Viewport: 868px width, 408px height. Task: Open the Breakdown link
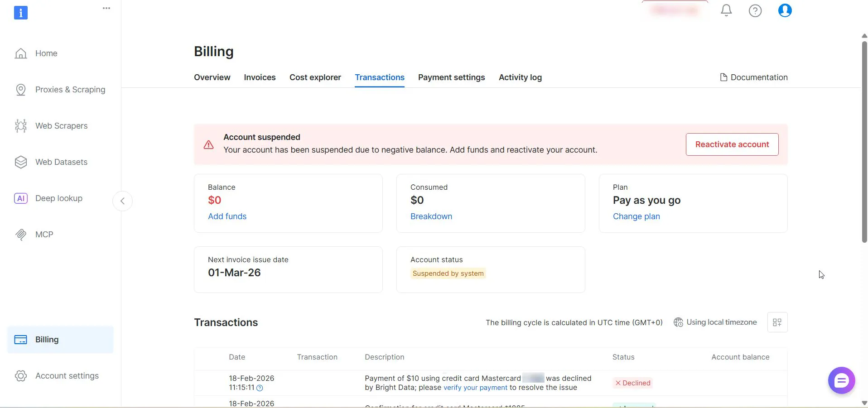pyautogui.click(x=431, y=216)
